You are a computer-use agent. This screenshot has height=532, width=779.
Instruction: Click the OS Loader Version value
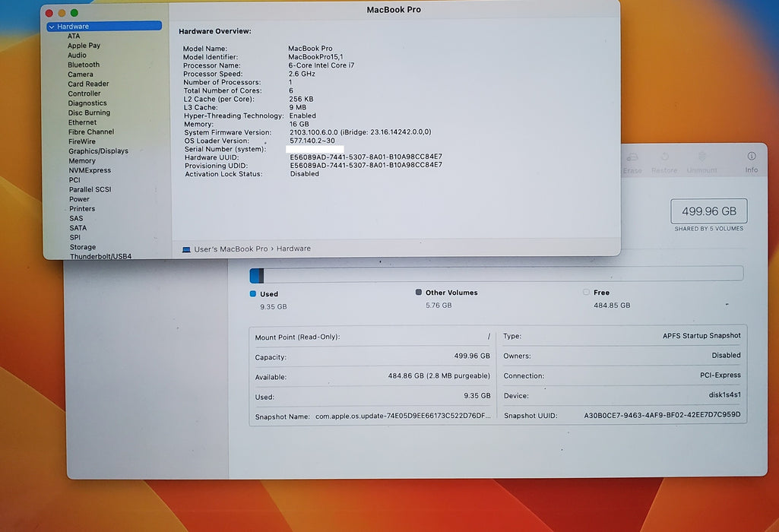[x=312, y=141]
